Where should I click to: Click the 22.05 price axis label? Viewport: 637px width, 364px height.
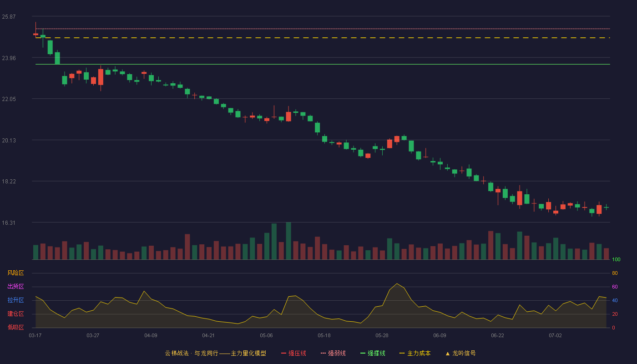tap(9, 99)
